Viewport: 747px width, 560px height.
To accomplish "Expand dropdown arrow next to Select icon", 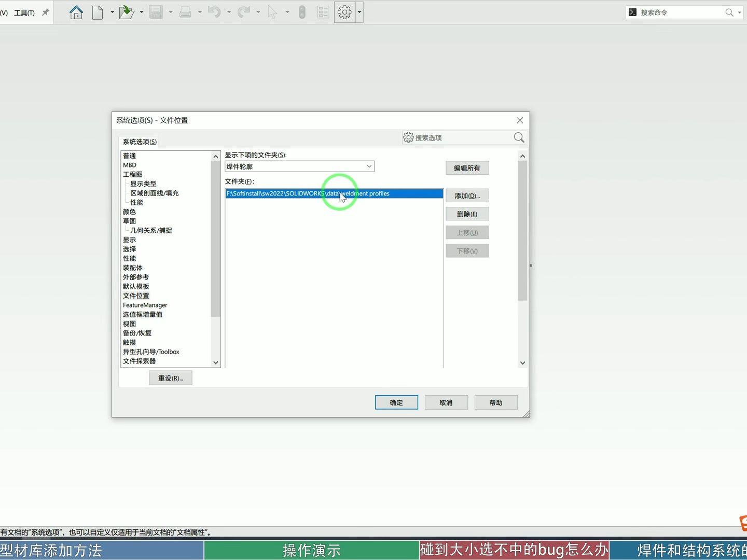I will pyautogui.click(x=287, y=12).
